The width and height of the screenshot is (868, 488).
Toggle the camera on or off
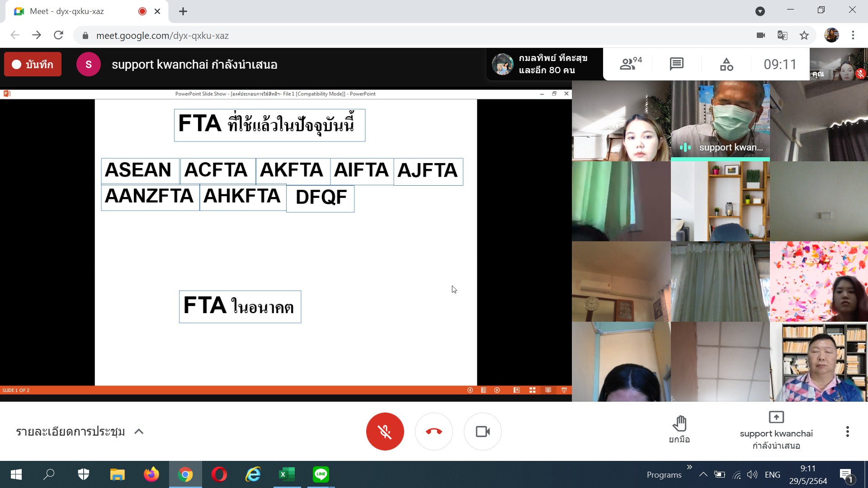(x=482, y=432)
